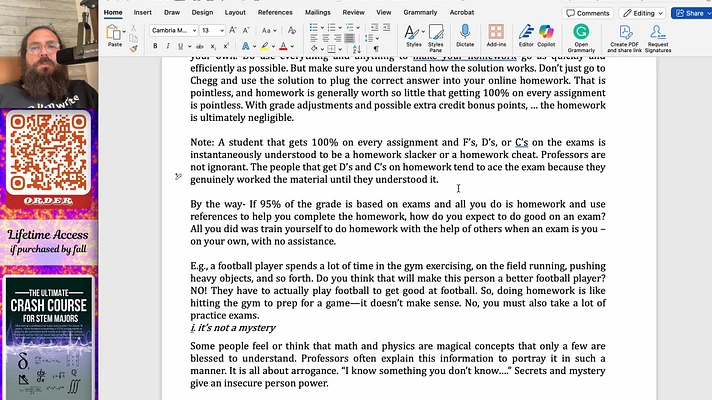Open Grammarly from the ribbon
The image size is (712, 400).
tap(581, 38)
